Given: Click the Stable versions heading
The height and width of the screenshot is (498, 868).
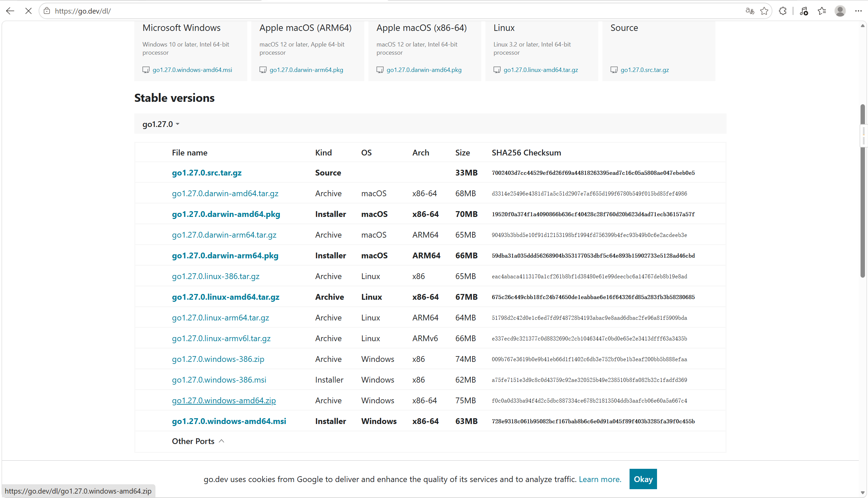Looking at the screenshot, I should click(174, 98).
